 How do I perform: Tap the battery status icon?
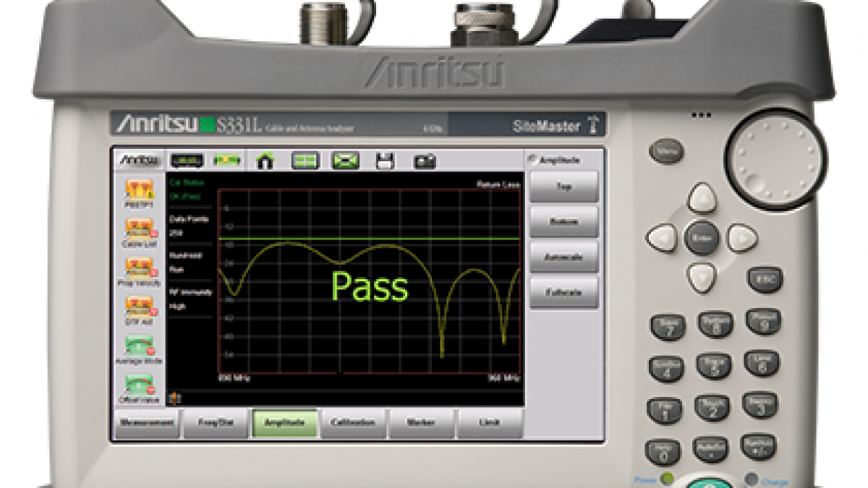point(186,160)
